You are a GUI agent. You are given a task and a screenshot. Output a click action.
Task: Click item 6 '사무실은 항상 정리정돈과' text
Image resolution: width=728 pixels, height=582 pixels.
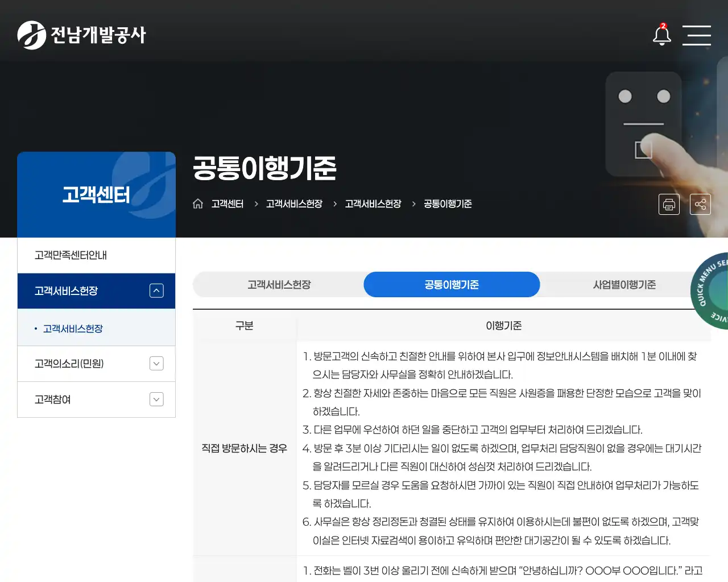(500, 531)
